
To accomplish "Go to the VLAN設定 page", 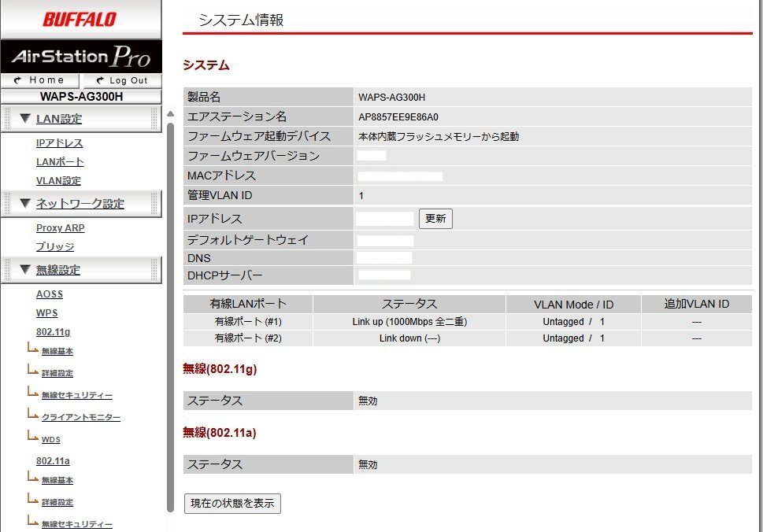I will pyautogui.click(x=58, y=181).
